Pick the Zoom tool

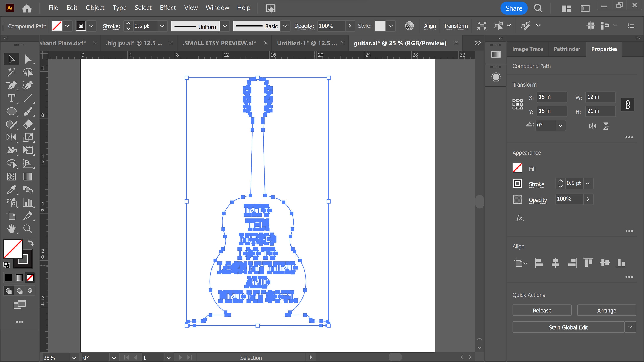(x=28, y=229)
